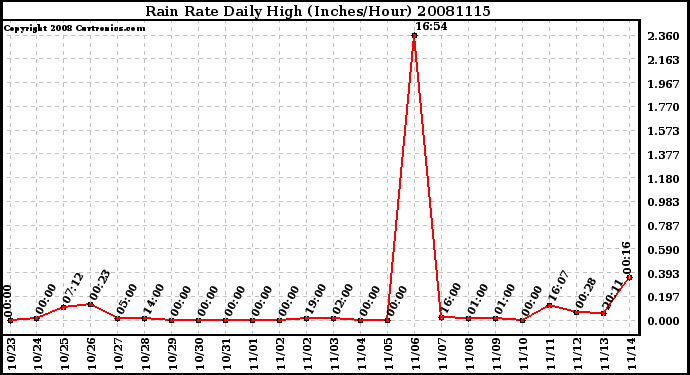Select the 11/04 x-axis date
The image size is (690, 375).
click(x=362, y=353)
